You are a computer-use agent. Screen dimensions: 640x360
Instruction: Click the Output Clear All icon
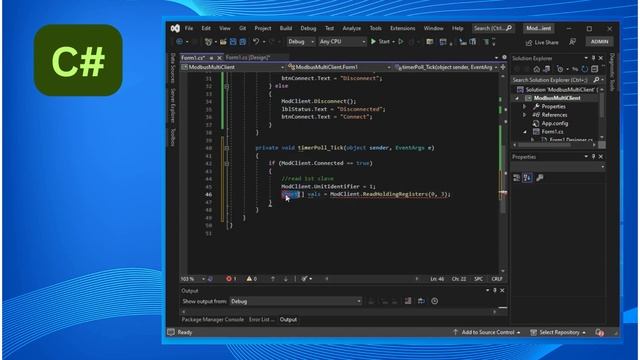(x=408, y=301)
